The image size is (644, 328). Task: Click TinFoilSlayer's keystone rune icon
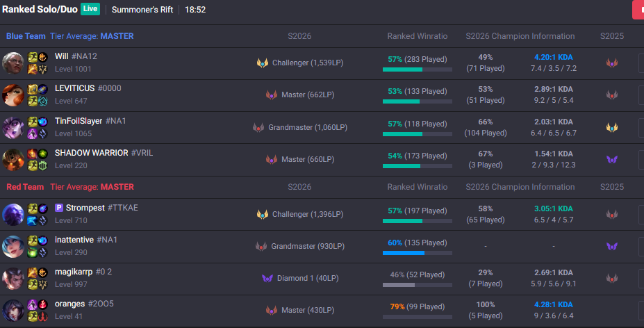[x=42, y=122]
